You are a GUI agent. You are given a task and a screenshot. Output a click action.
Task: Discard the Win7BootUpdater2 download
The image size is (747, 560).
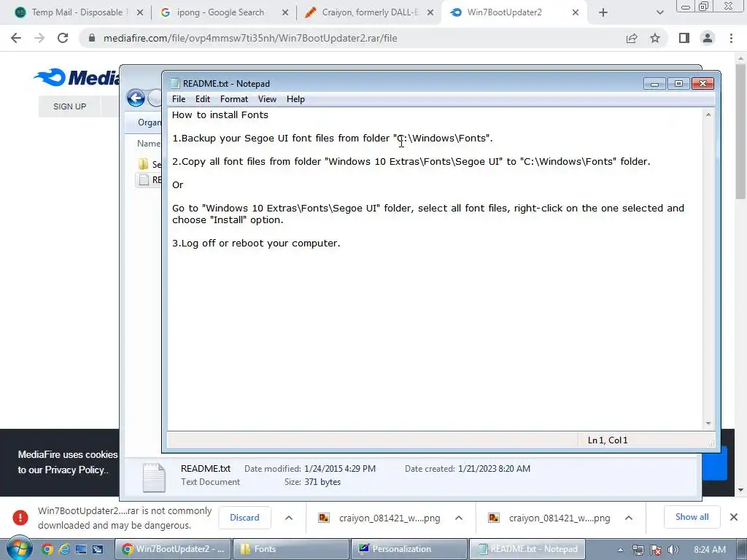(x=244, y=518)
